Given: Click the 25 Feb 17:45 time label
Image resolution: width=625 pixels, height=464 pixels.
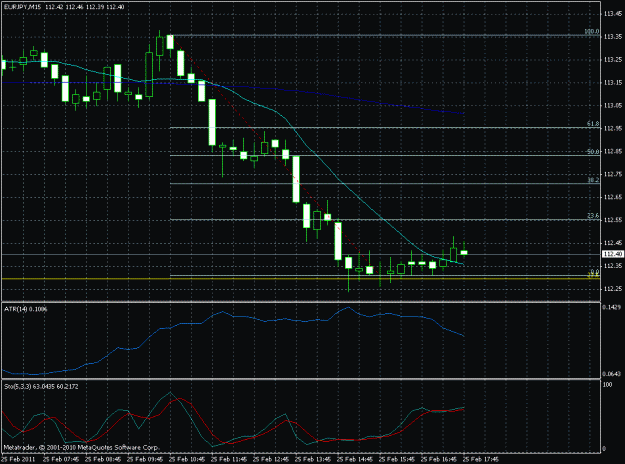Looking at the screenshot, I should [481, 459].
